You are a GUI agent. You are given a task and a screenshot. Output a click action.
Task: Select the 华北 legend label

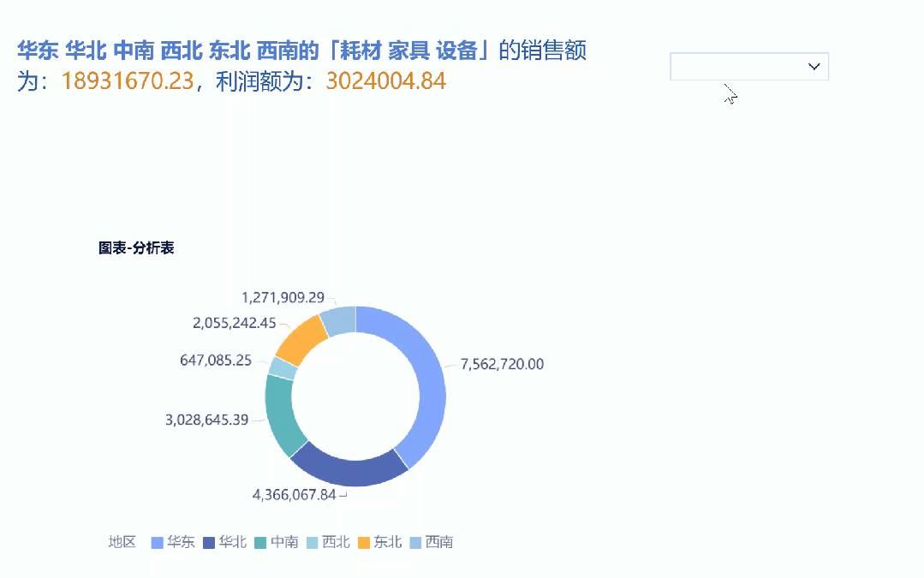click(233, 542)
